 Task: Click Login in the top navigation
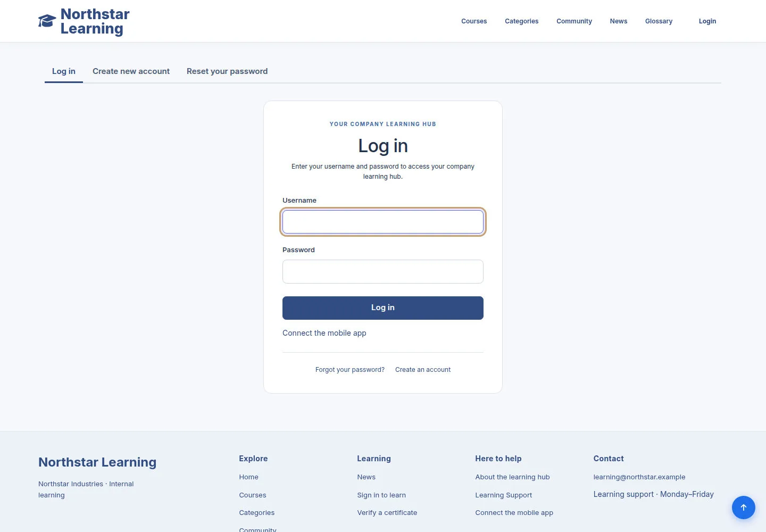coord(707,21)
